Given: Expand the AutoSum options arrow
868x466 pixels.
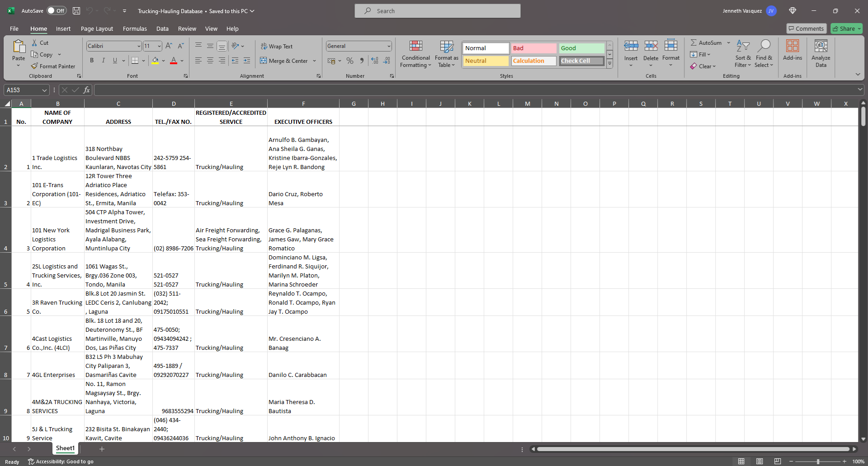Looking at the screenshot, I should 728,42.
